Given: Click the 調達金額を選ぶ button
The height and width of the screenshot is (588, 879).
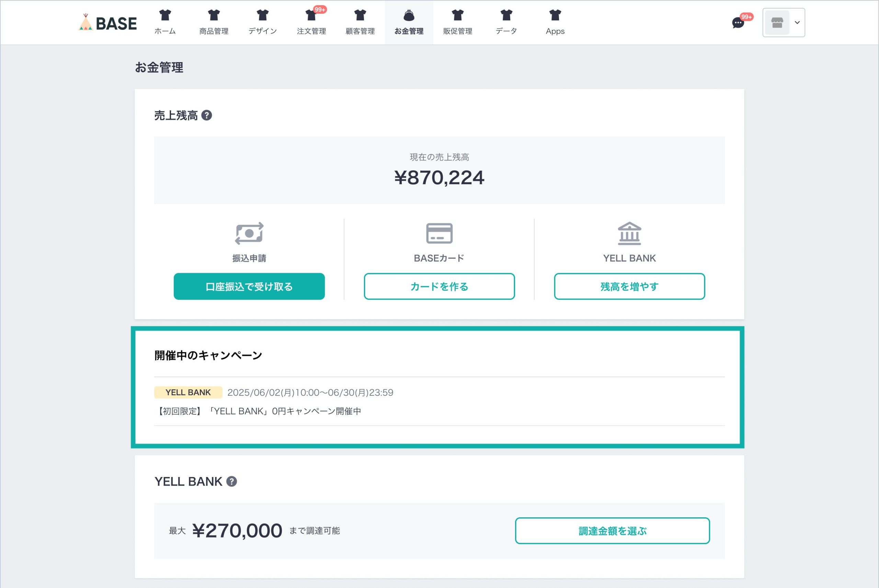Looking at the screenshot, I should (612, 531).
